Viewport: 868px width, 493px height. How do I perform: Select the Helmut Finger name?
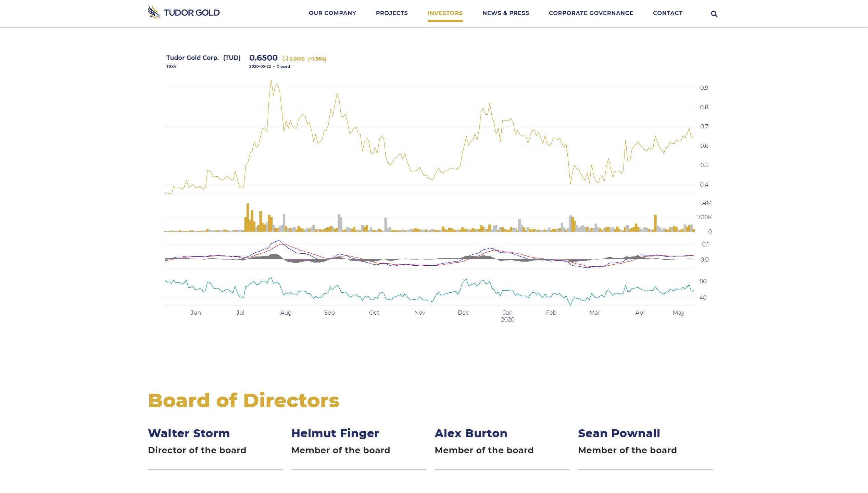pyautogui.click(x=335, y=433)
